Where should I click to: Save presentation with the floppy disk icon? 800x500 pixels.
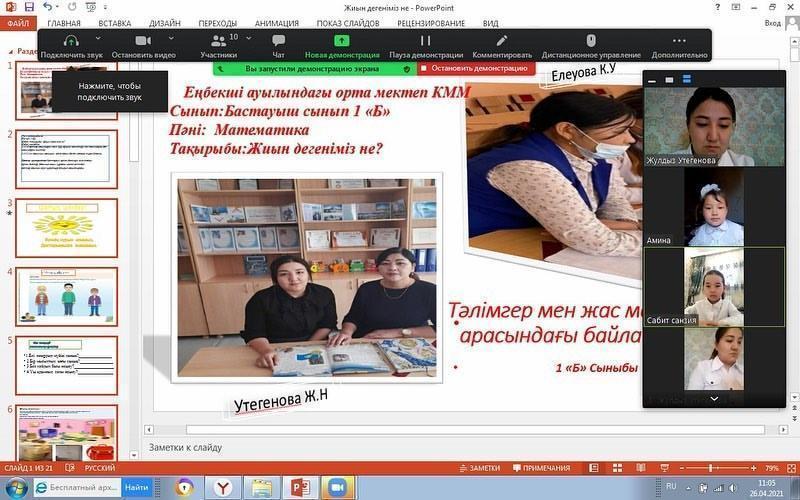pyautogui.click(x=29, y=7)
